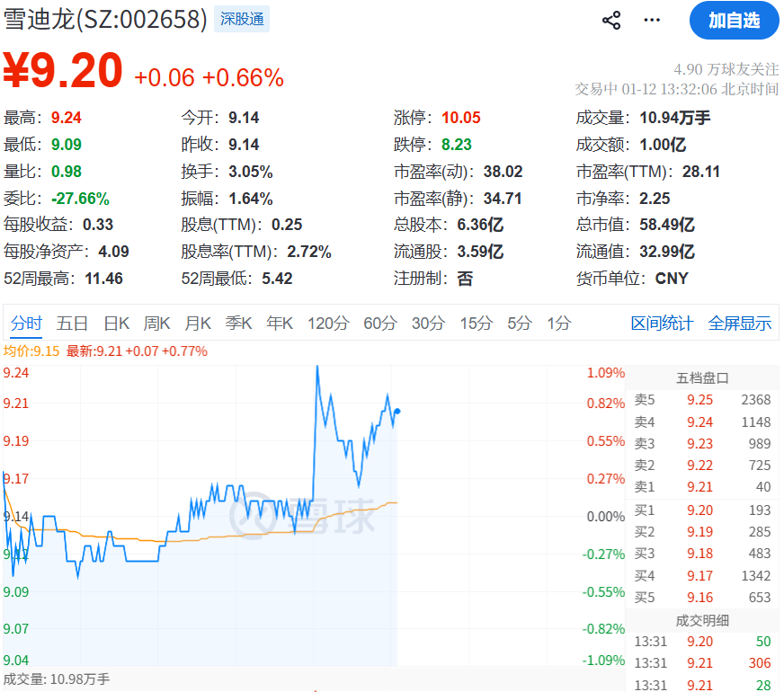This screenshot has width=784, height=692.
Task: Select the 5分 interval tab
Action: (519, 324)
